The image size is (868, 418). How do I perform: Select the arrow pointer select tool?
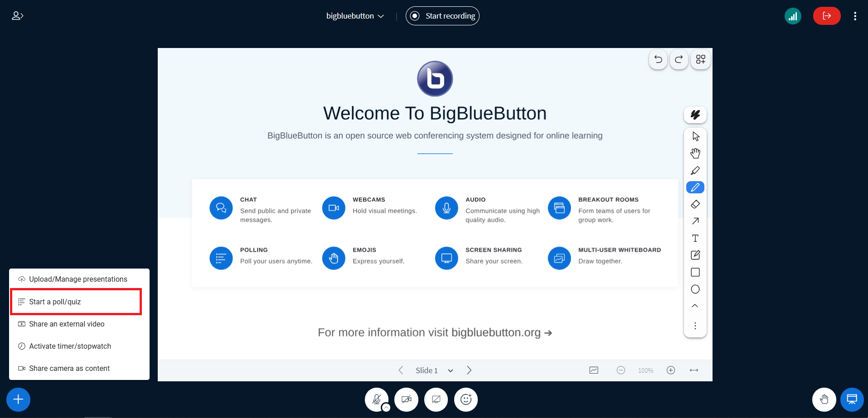695,136
